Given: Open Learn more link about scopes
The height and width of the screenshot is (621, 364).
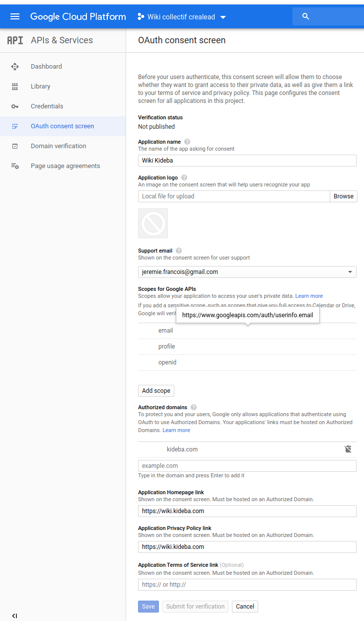Looking at the screenshot, I should click(309, 296).
